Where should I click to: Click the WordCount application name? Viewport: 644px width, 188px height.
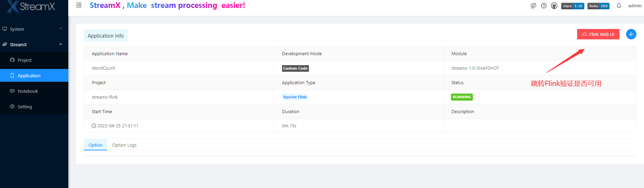(103, 68)
